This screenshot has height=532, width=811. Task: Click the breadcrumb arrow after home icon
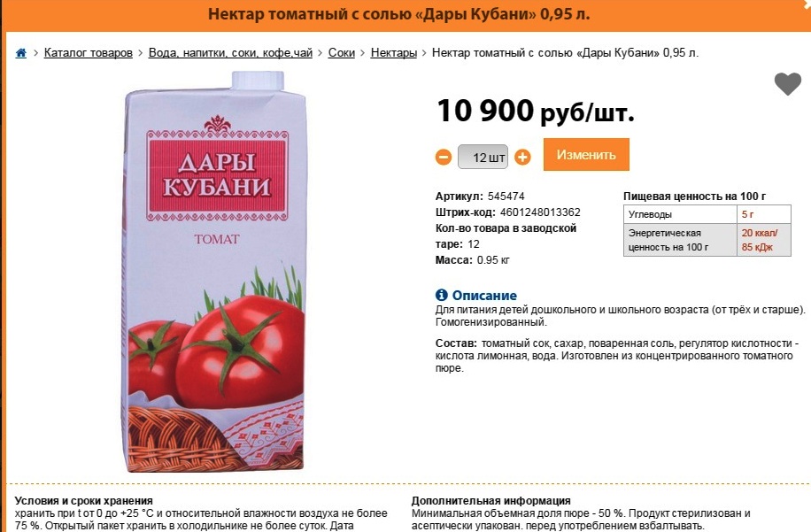click(35, 53)
